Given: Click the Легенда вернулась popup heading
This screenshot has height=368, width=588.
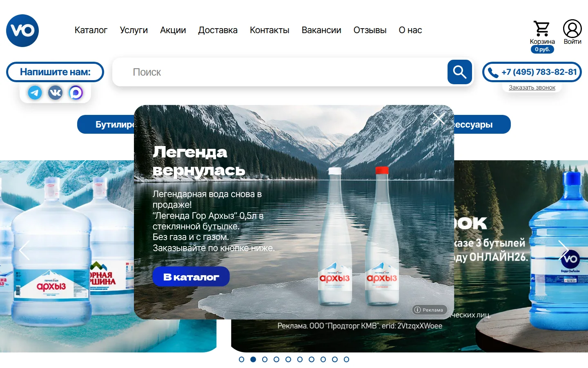Looking at the screenshot, I should pos(199,161).
